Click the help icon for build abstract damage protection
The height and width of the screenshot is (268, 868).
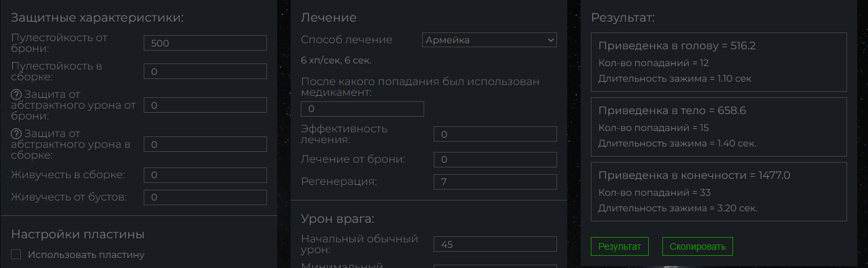click(17, 133)
